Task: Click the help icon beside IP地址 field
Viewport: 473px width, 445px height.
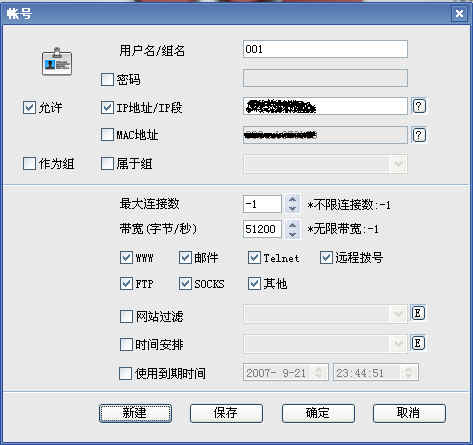Action: [419, 106]
